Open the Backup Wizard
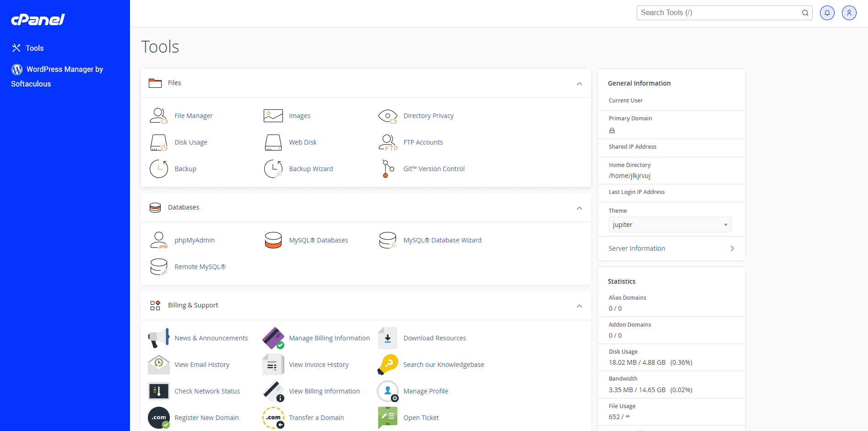The width and height of the screenshot is (868, 431). [x=310, y=168]
